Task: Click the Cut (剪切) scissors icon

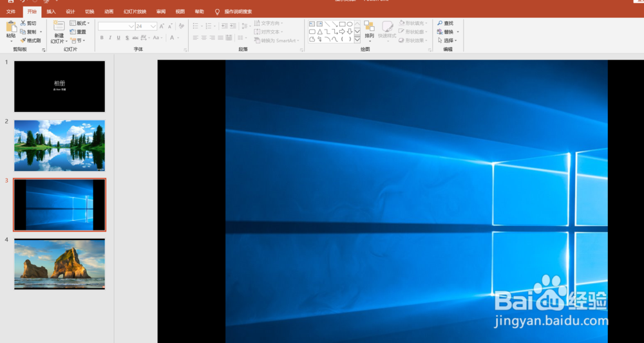Action: point(23,23)
